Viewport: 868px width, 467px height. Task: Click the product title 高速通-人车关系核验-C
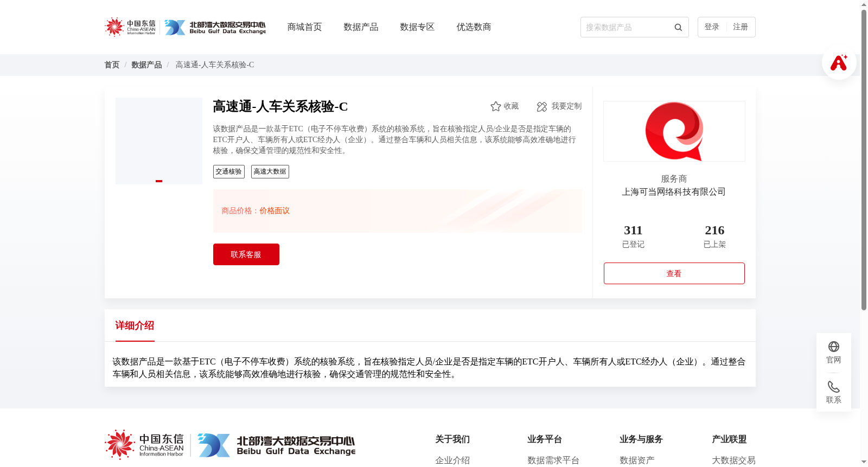pos(280,106)
